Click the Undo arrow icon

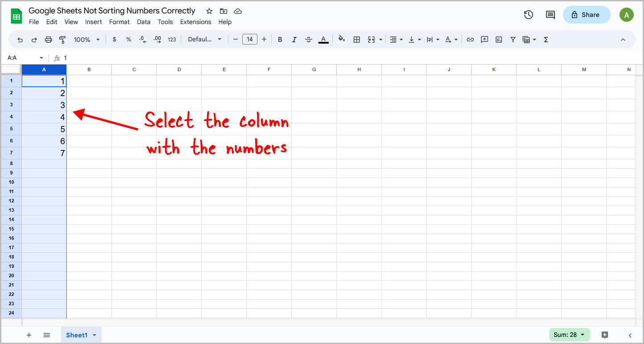click(x=20, y=40)
